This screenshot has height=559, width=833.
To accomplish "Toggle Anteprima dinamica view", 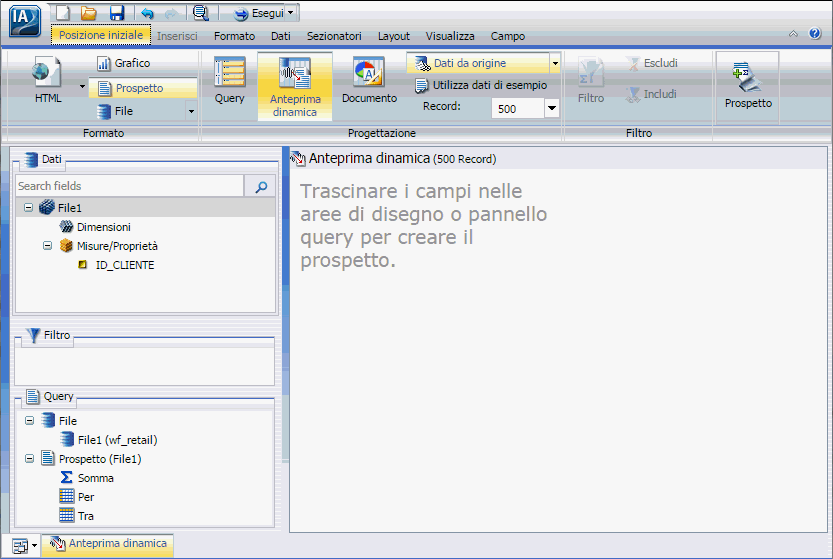I will click(x=295, y=86).
